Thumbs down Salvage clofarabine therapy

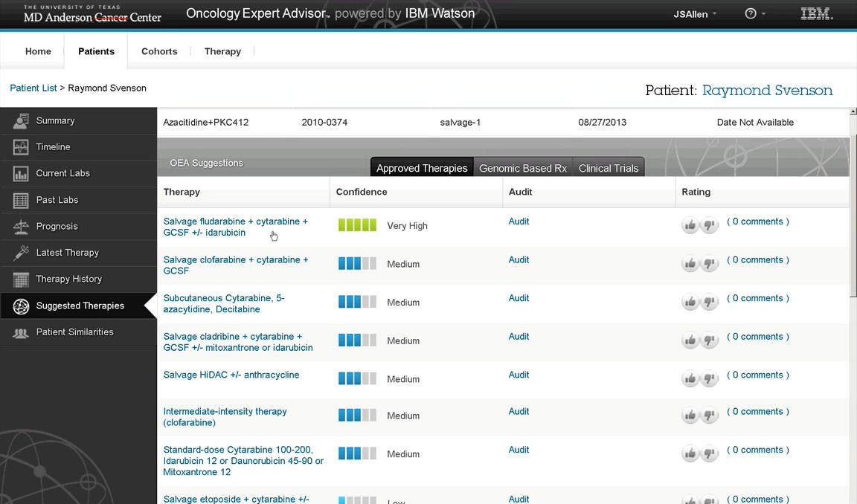(710, 264)
